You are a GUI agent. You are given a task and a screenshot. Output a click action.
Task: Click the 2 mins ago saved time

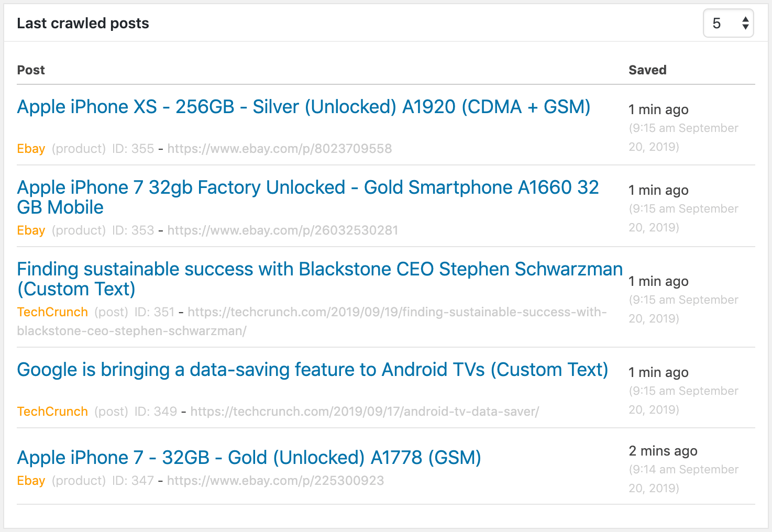[663, 451]
